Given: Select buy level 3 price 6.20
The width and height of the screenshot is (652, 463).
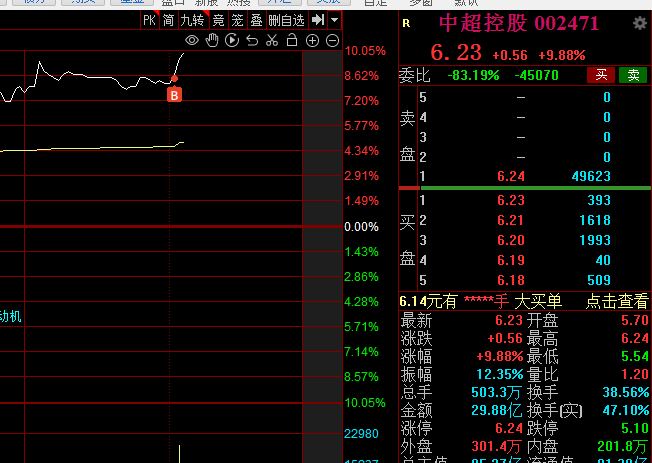Looking at the screenshot, I should coord(511,240).
